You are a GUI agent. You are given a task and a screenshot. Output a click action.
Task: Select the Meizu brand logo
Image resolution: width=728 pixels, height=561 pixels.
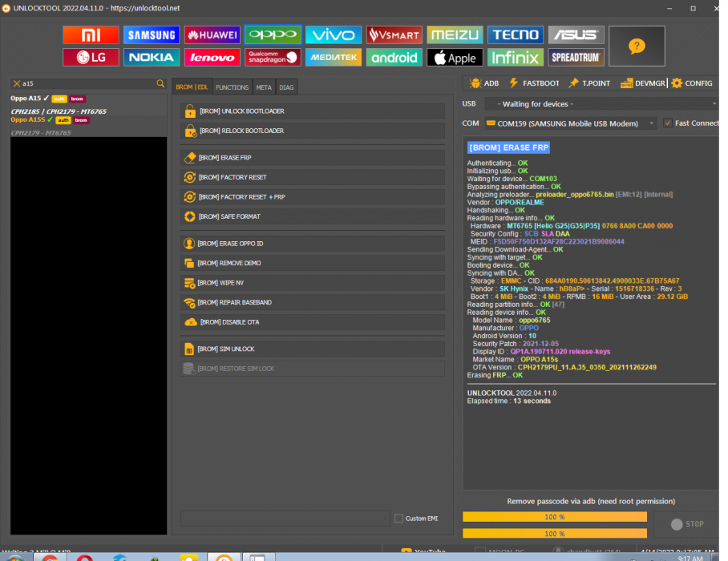coord(455,34)
